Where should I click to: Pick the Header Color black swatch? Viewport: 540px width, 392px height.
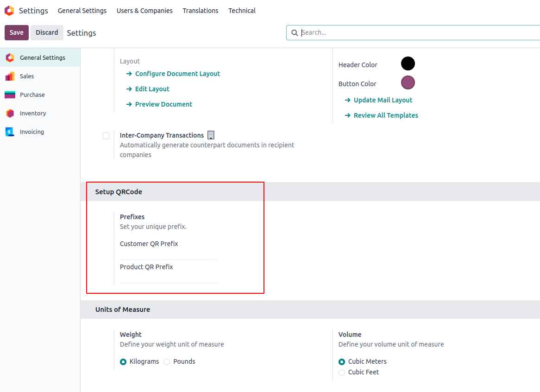tap(408, 64)
